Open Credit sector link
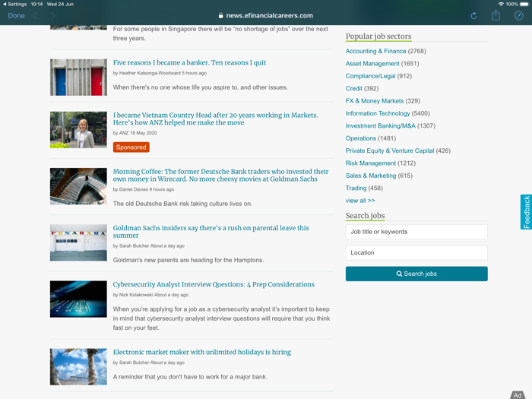Screen dimensions: 532x399 353,89
